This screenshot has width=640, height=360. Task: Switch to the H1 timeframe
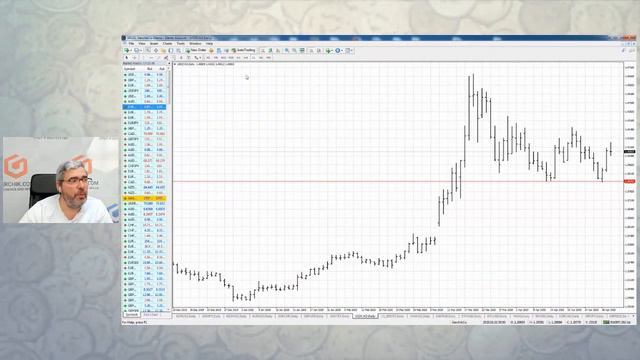(x=238, y=58)
